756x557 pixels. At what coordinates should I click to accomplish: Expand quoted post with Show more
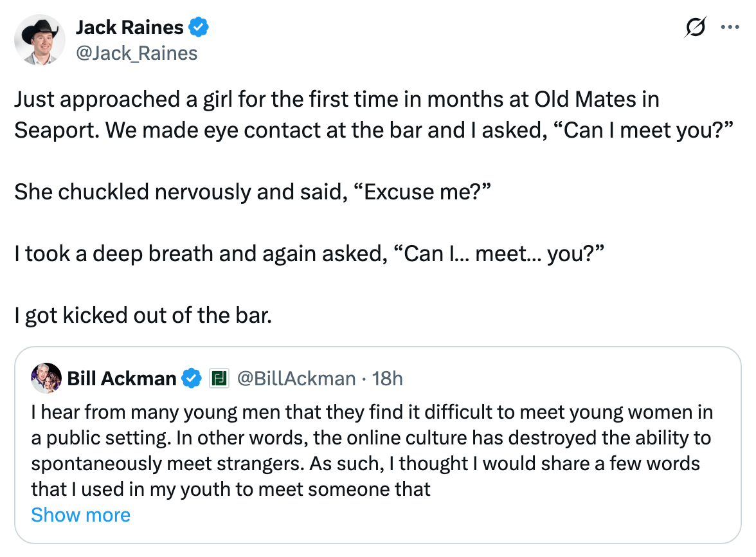click(x=80, y=515)
